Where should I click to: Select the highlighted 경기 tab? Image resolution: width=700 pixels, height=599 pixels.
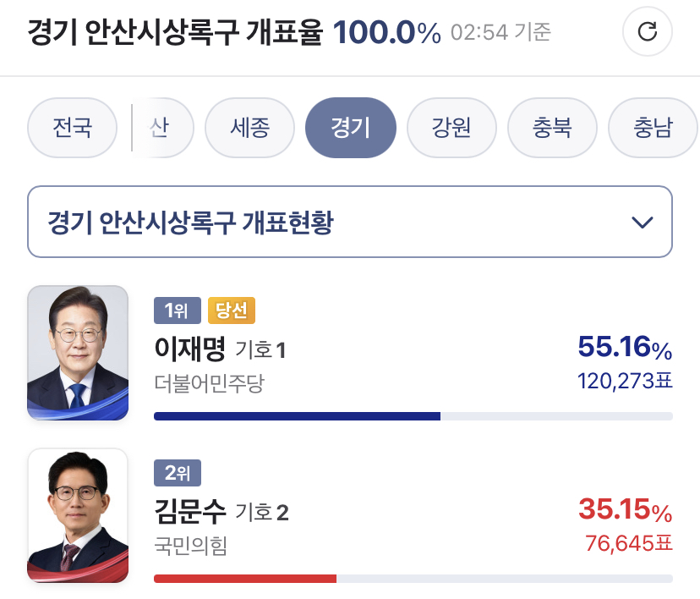point(350,129)
